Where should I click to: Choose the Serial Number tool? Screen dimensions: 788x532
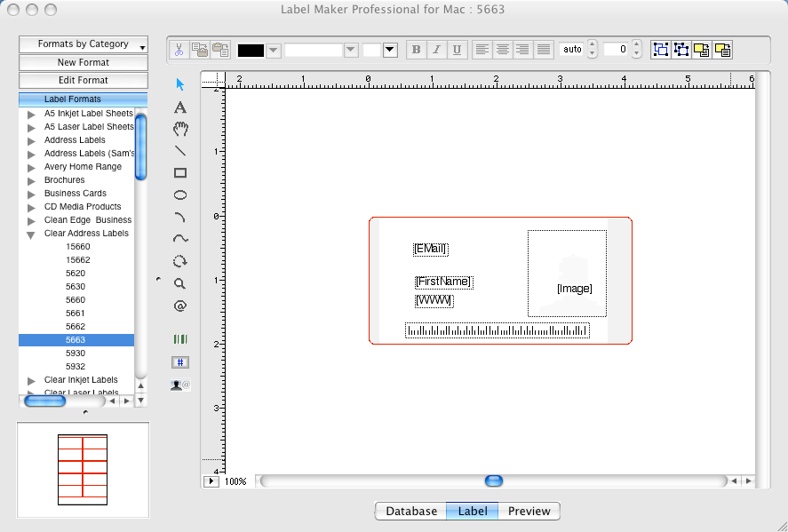click(179, 362)
